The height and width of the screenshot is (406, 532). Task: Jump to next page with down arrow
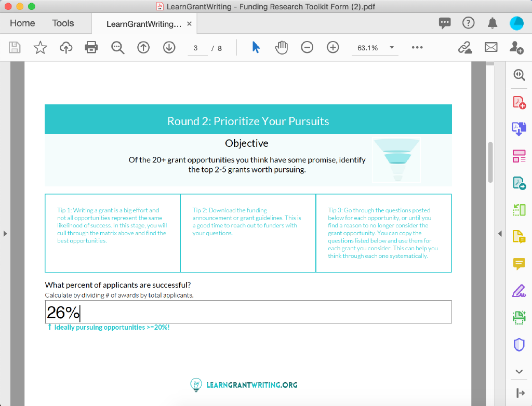(169, 47)
